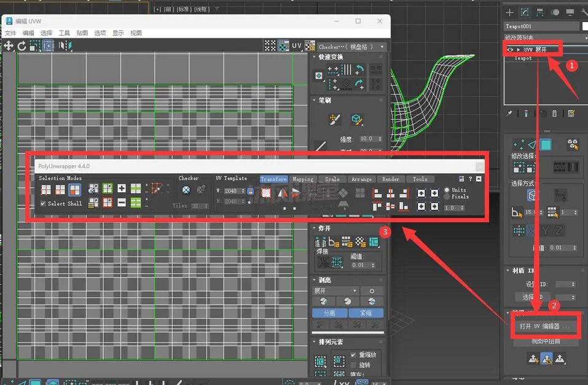Screen dimensions: 588x385
Task: Select Teapot entry in modifier stack
Action: coord(523,58)
